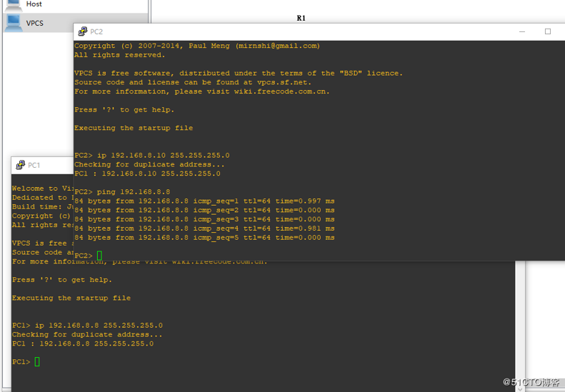Click "Press '?' to get help." in PC2
The height and width of the screenshot is (392, 565).
point(124,109)
